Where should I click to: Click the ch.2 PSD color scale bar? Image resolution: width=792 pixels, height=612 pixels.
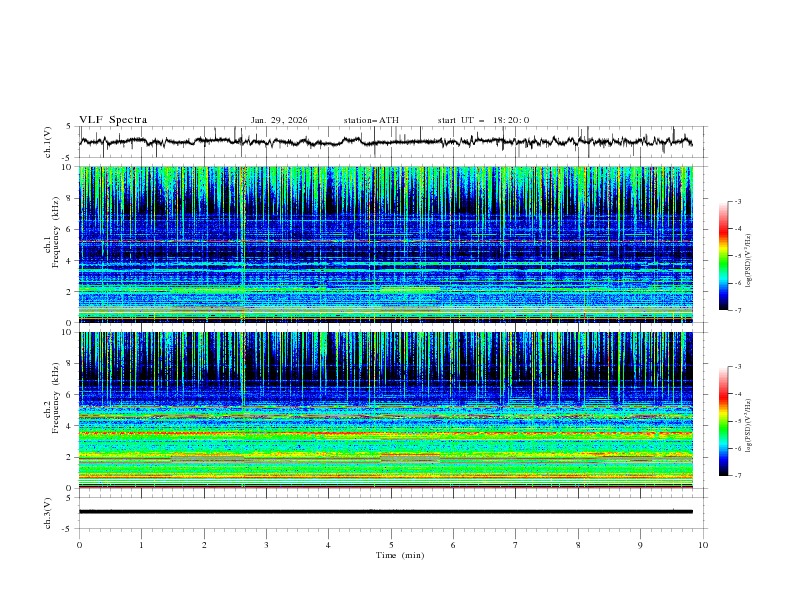[x=724, y=421]
